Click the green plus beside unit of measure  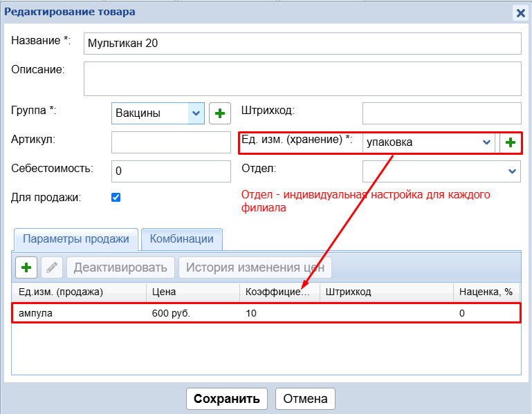tap(511, 142)
